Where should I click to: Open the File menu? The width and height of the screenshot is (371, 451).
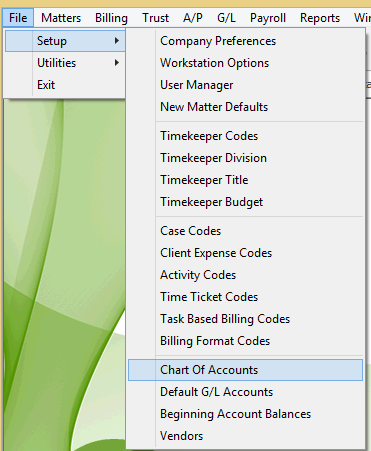click(18, 18)
